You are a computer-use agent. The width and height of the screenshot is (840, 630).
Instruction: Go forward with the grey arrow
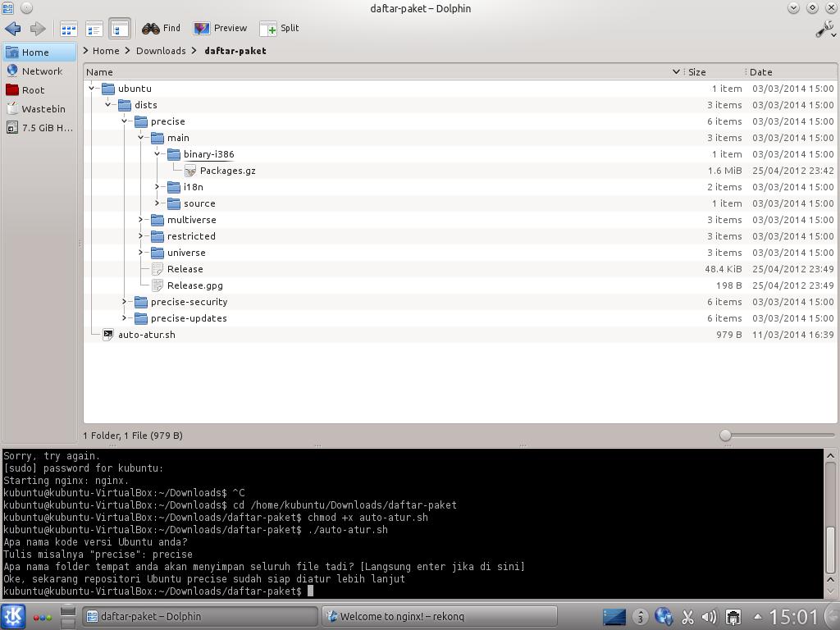tap(38, 29)
